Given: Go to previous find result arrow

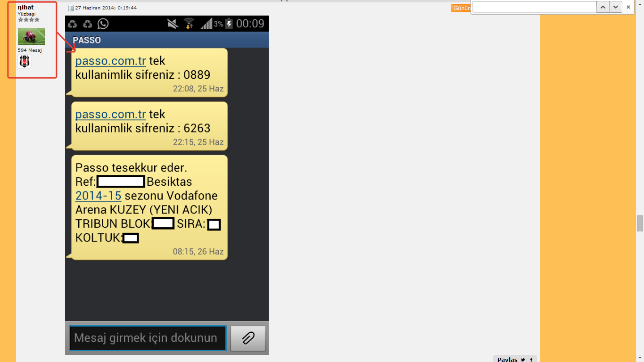Looking at the screenshot, I should pyautogui.click(x=603, y=7).
